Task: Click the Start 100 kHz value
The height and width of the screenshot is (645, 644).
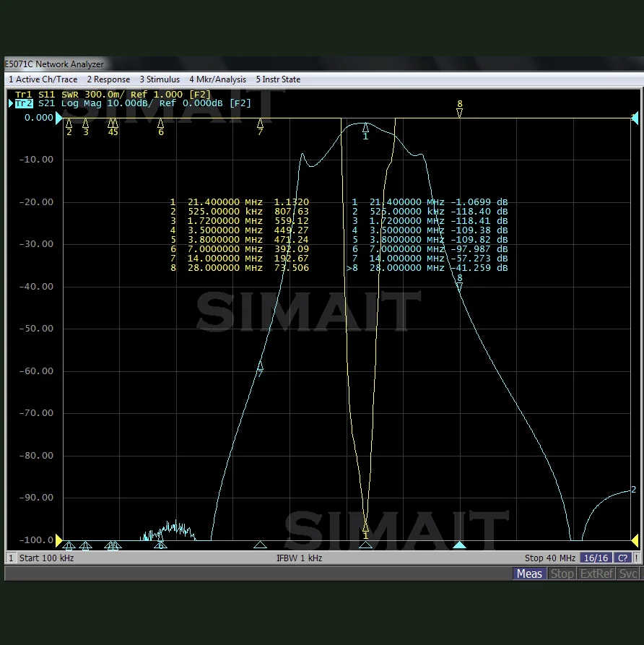Action: 46,558
